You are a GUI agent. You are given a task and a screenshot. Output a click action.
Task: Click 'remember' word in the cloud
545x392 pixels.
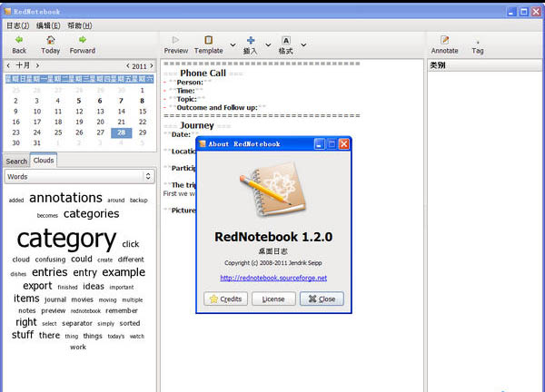pyautogui.click(x=122, y=310)
